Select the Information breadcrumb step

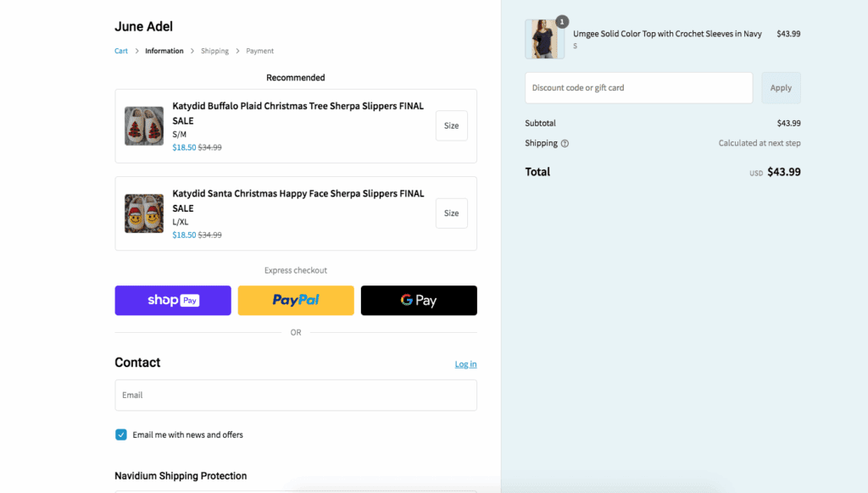point(164,51)
